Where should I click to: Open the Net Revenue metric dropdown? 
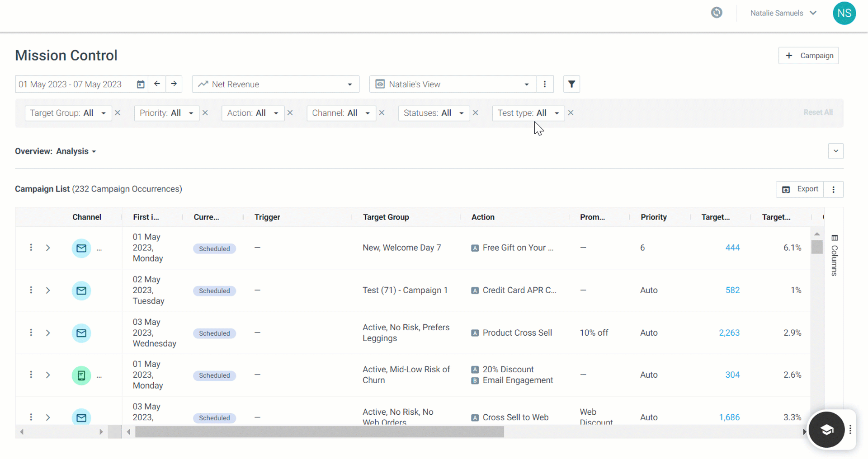point(276,84)
